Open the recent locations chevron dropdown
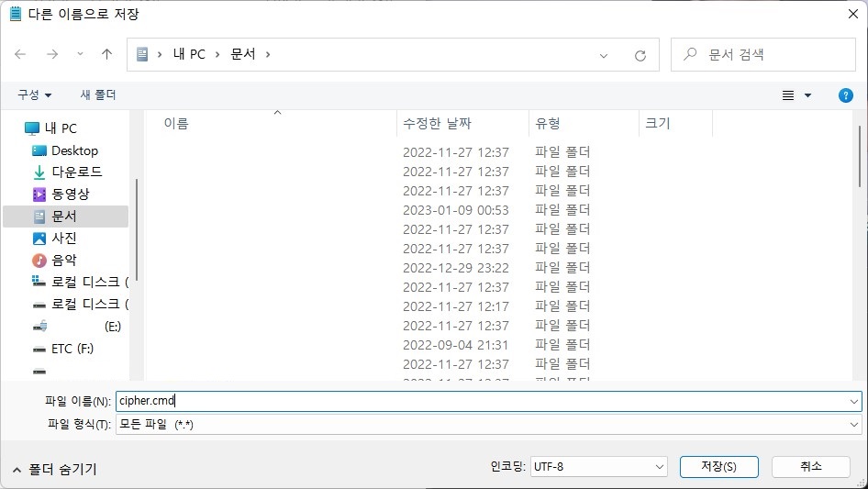This screenshot has height=489, width=868. [x=80, y=54]
